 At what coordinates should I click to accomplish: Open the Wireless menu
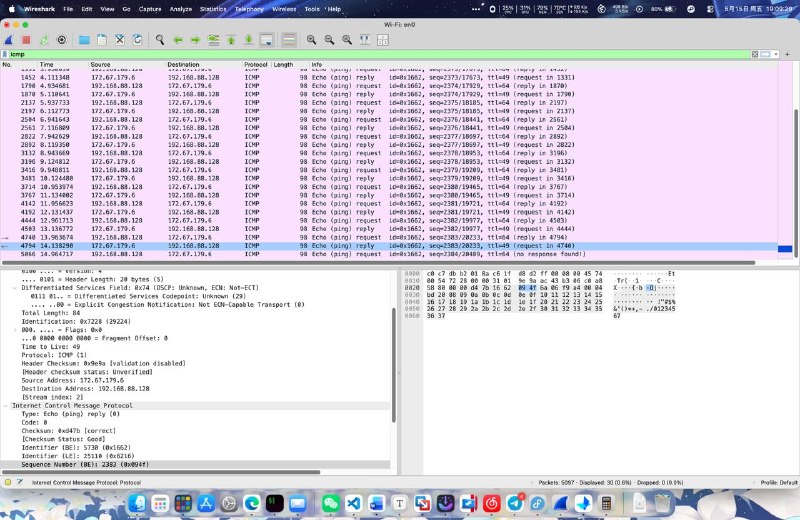point(284,9)
